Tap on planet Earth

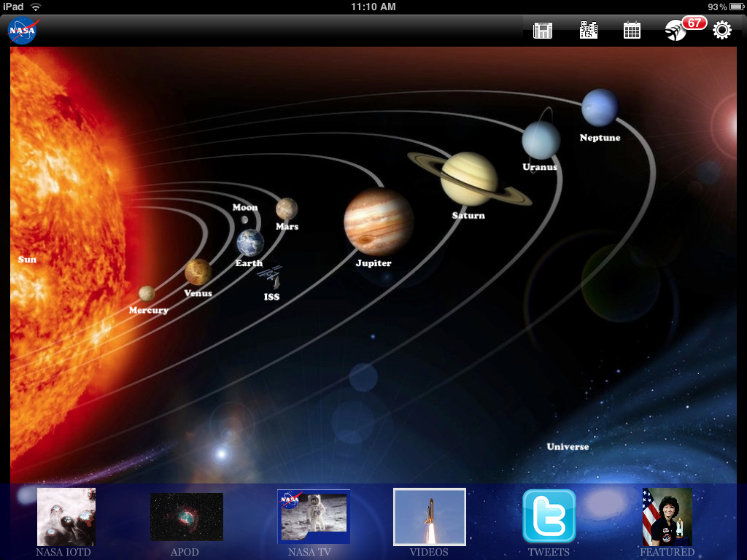tap(250, 242)
